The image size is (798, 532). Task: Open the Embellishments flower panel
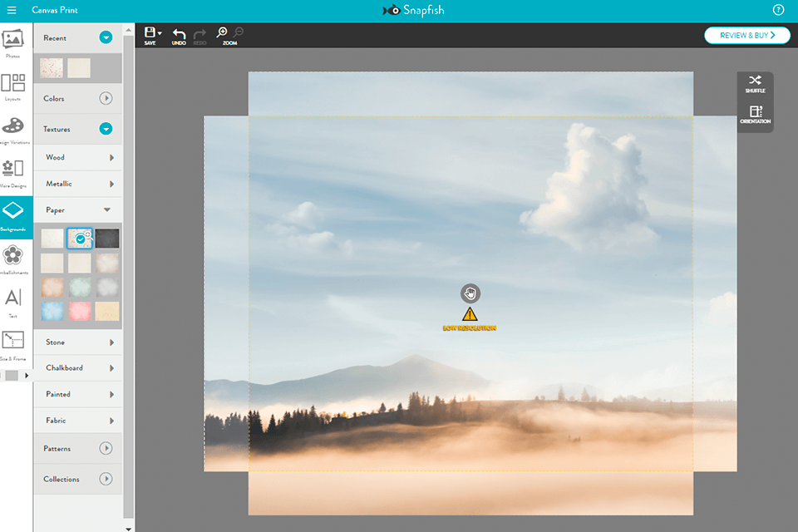point(12,259)
